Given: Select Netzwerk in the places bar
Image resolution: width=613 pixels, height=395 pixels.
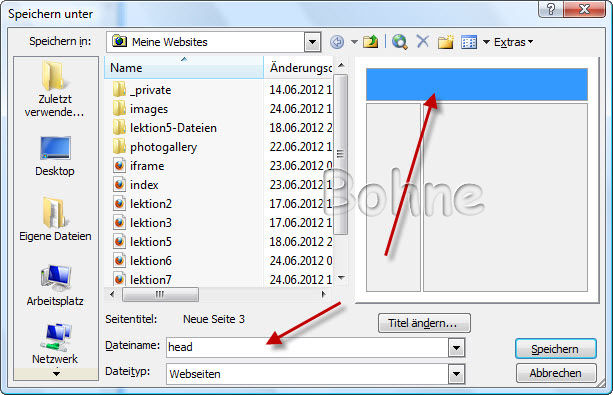Looking at the screenshot, I should point(55,344).
